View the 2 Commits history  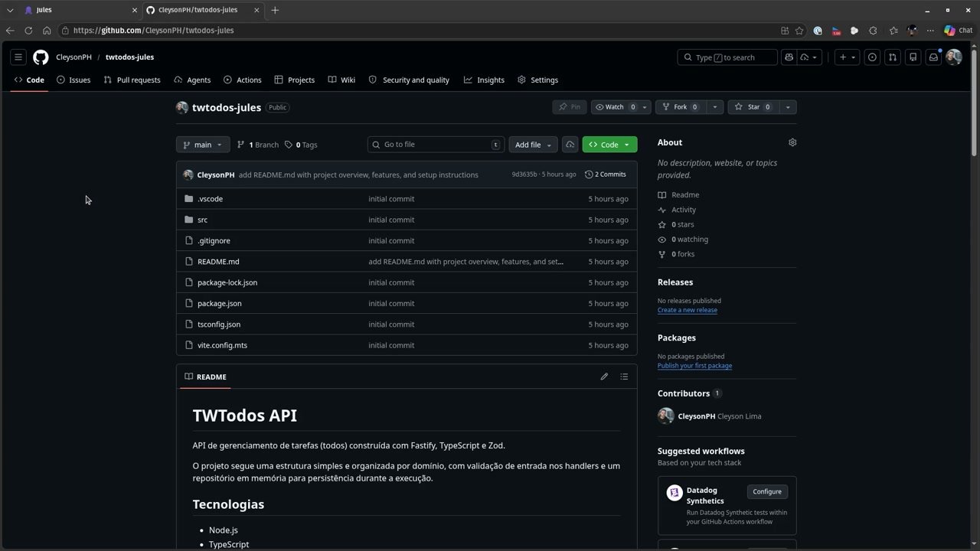tap(606, 174)
